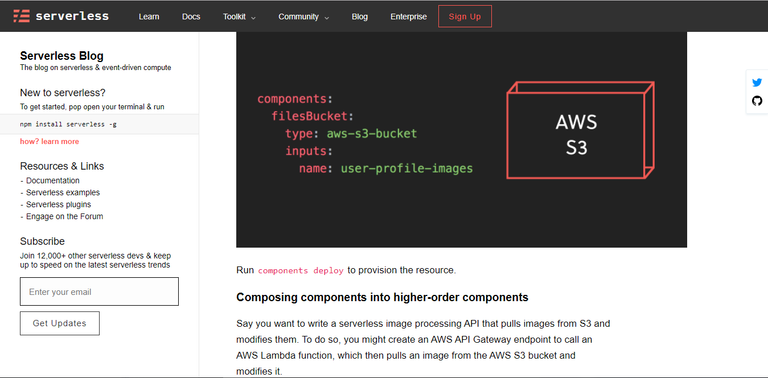The height and width of the screenshot is (378, 768).
Task: Open the Serverless plugins link
Action: pos(59,204)
